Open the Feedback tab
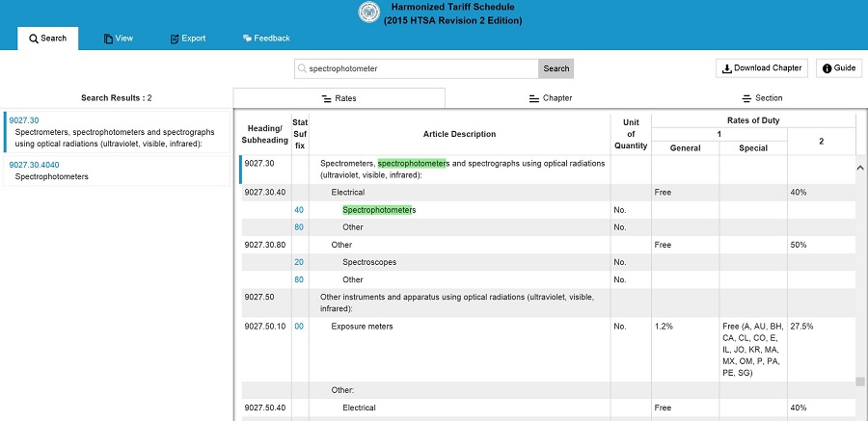This screenshot has height=421, width=868. (x=266, y=39)
